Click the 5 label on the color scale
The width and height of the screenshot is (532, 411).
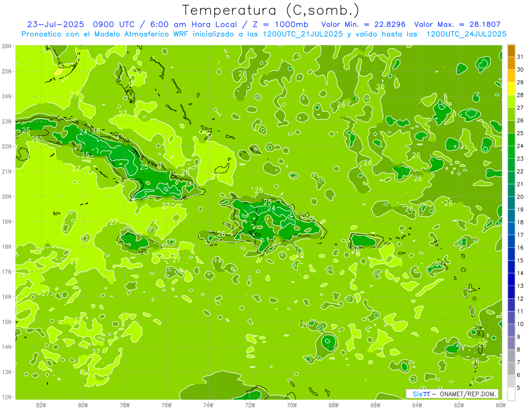pyautogui.click(x=519, y=388)
